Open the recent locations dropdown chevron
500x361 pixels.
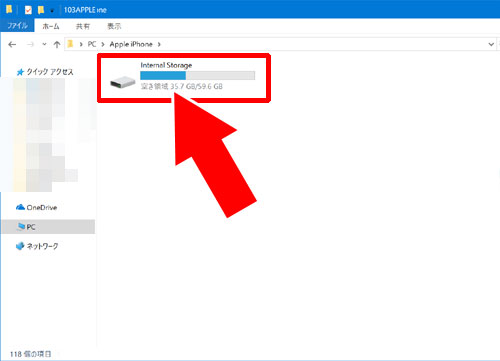click(44, 44)
